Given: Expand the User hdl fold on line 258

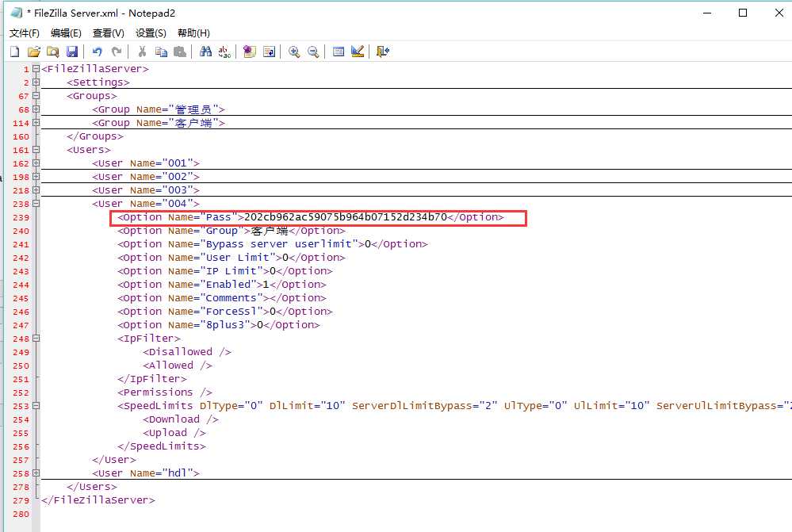Looking at the screenshot, I should tap(36, 473).
